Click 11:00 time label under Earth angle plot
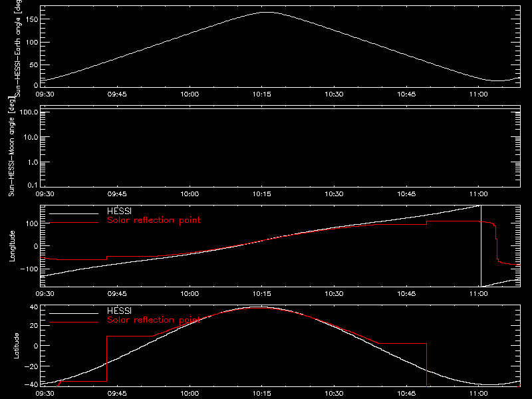 pos(478,94)
